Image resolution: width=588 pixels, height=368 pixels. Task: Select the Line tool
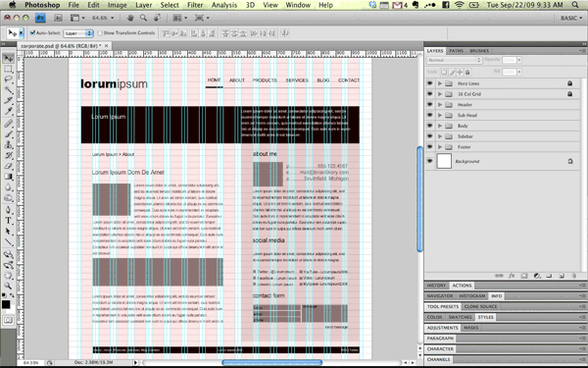[8, 242]
